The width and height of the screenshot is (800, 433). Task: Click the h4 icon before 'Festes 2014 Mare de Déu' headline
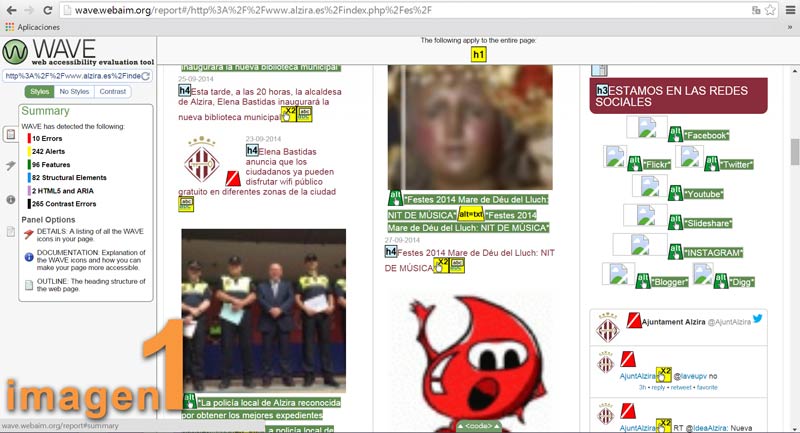(391, 251)
